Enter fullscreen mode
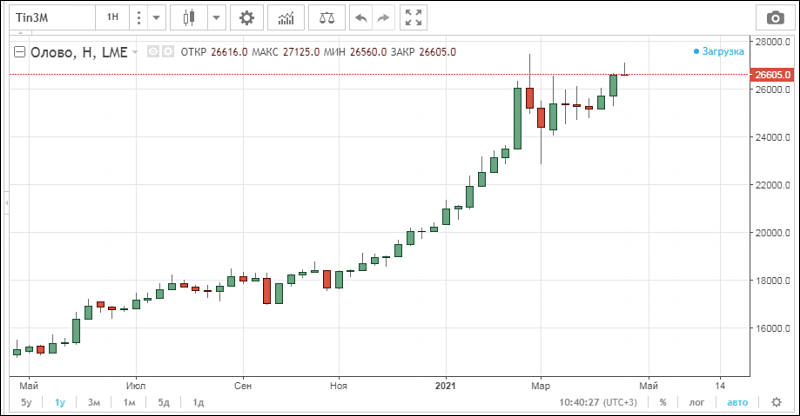 click(x=415, y=18)
